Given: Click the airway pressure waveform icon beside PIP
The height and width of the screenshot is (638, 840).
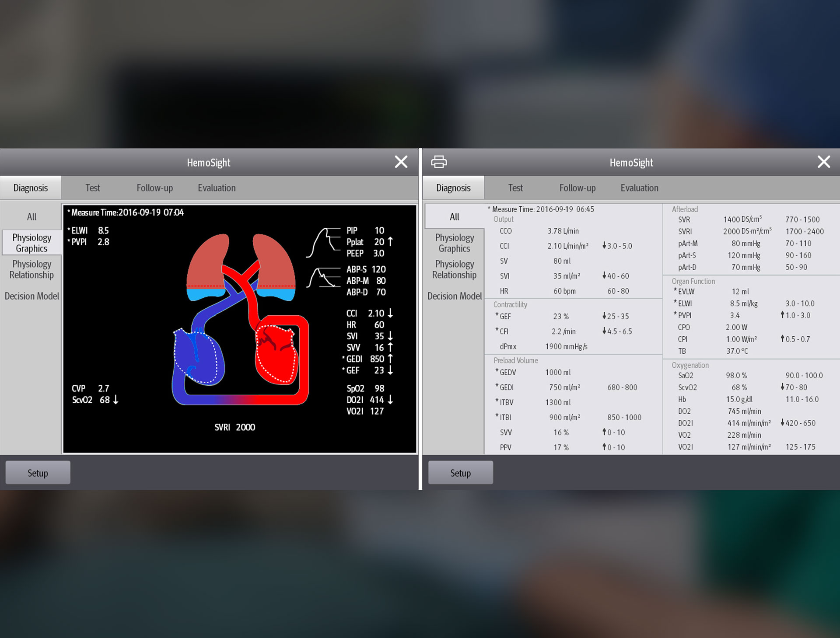Looking at the screenshot, I should pos(323,242).
